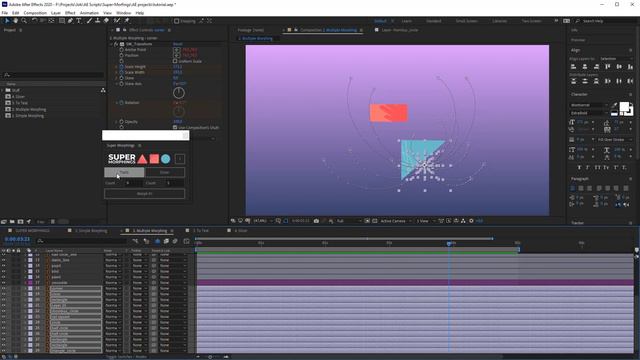Toggle stopwatch for Scale Height property

coord(121,67)
